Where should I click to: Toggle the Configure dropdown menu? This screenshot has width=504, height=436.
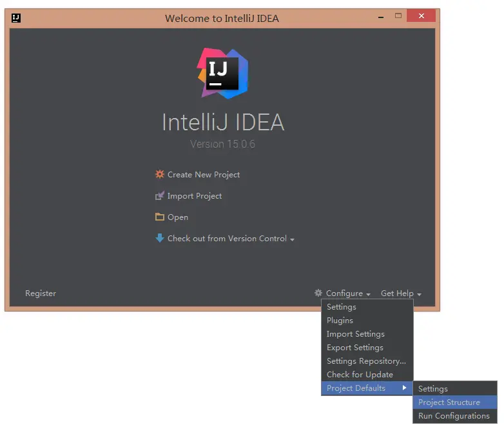[348, 293]
